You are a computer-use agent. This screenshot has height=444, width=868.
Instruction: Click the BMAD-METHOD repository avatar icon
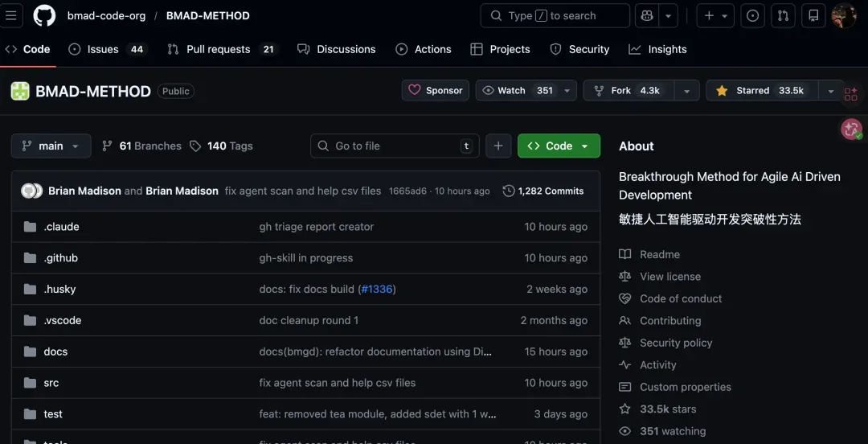point(20,91)
